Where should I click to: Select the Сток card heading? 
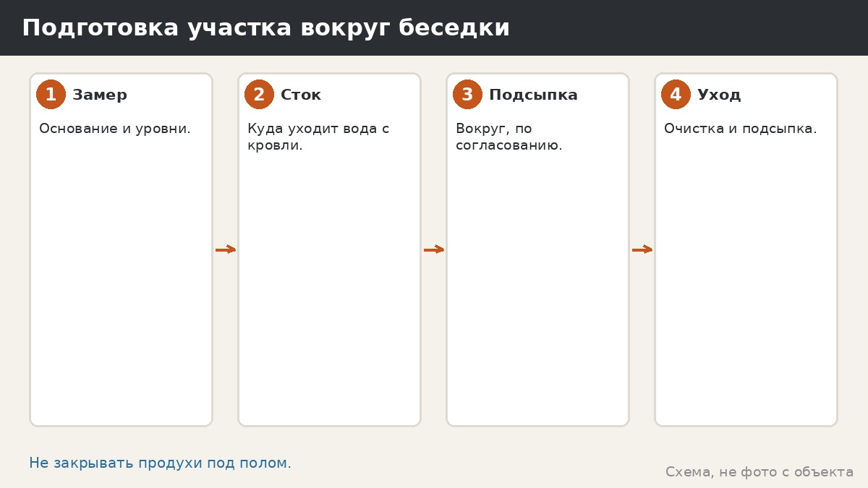coord(301,95)
